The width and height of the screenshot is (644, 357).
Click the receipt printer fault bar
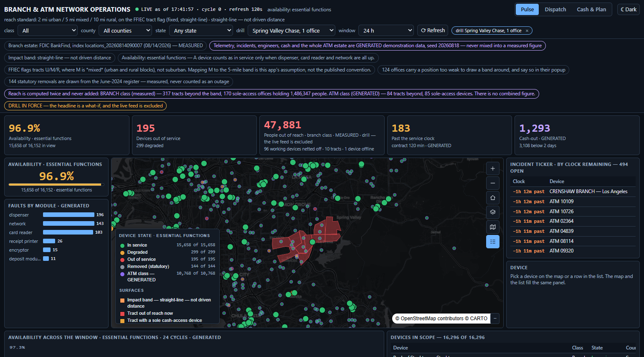pos(49,241)
